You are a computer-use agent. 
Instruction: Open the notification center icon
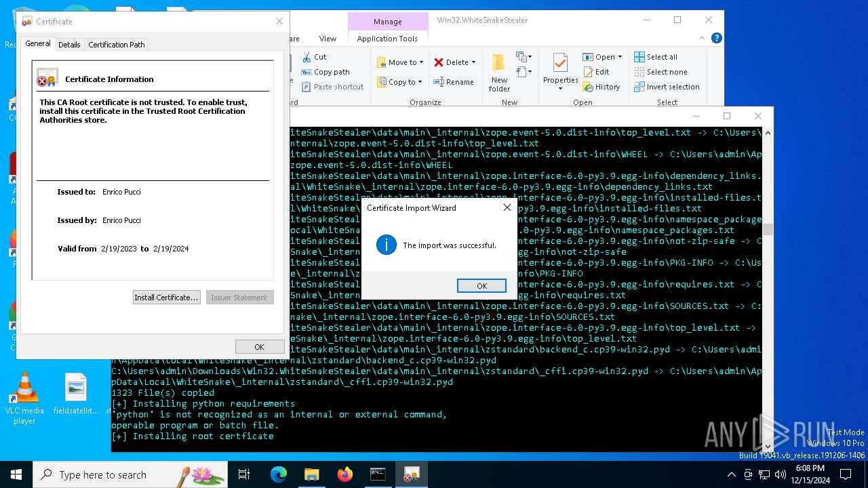point(846,474)
